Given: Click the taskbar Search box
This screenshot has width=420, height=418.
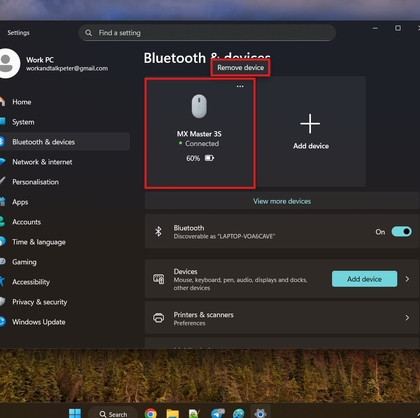Looking at the screenshot, I should (113, 414).
